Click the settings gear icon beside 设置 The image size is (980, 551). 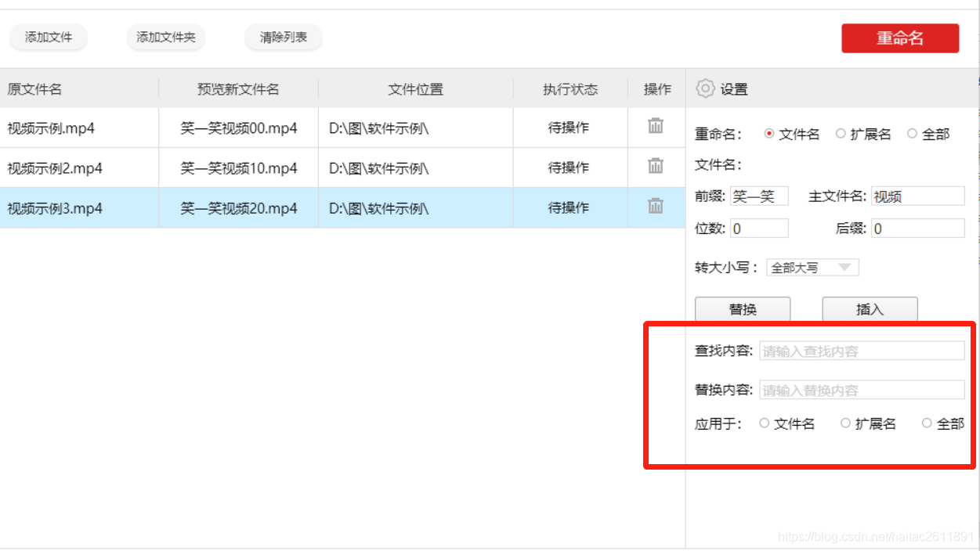point(705,88)
